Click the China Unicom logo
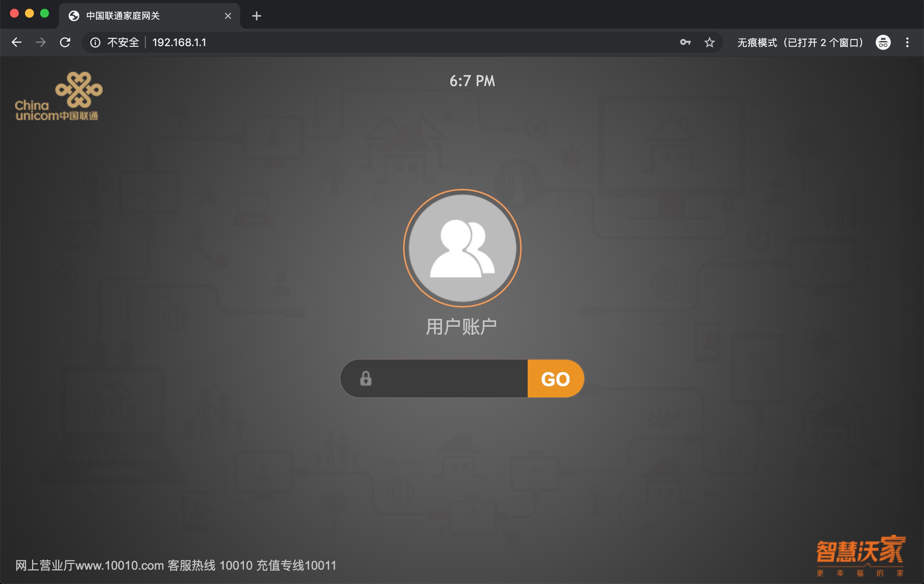924x584 pixels. (59, 96)
